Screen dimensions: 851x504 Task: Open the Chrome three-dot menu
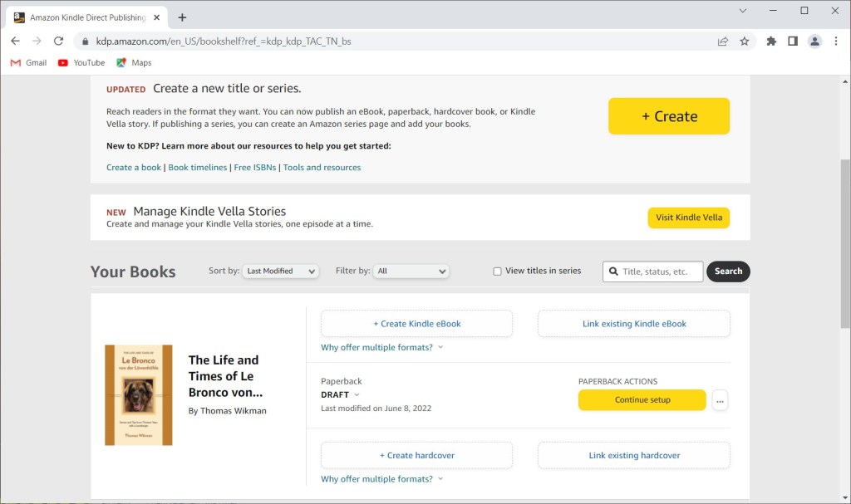(836, 40)
